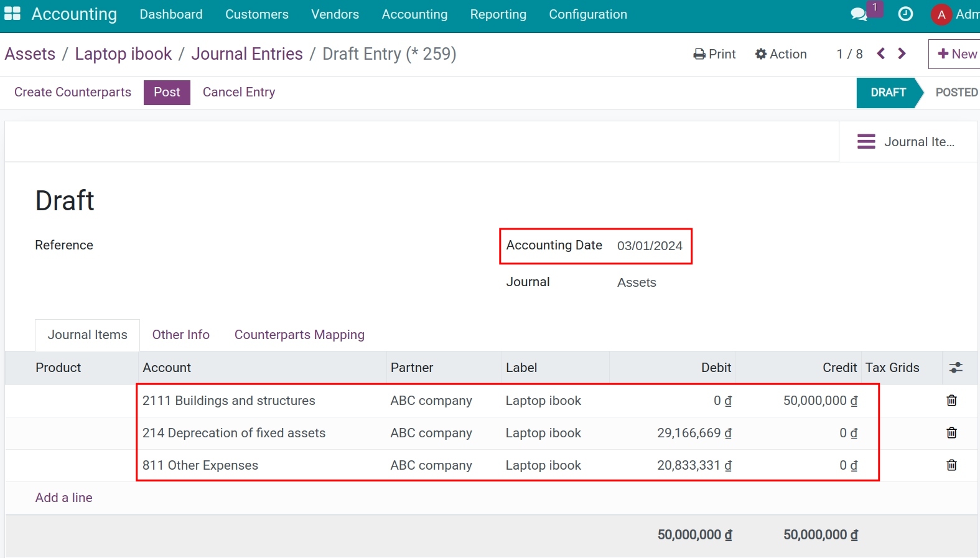Open the activities clock icon

[x=905, y=14]
